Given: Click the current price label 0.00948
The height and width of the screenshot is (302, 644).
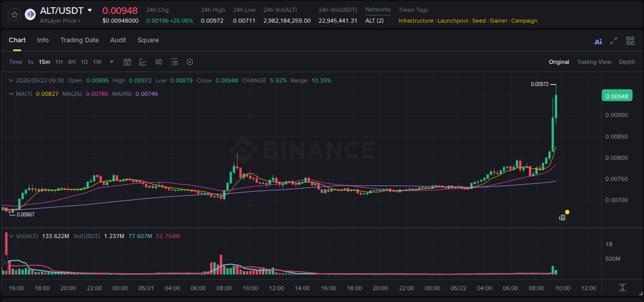Looking at the screenshot, I should click(x=617, y=96).
